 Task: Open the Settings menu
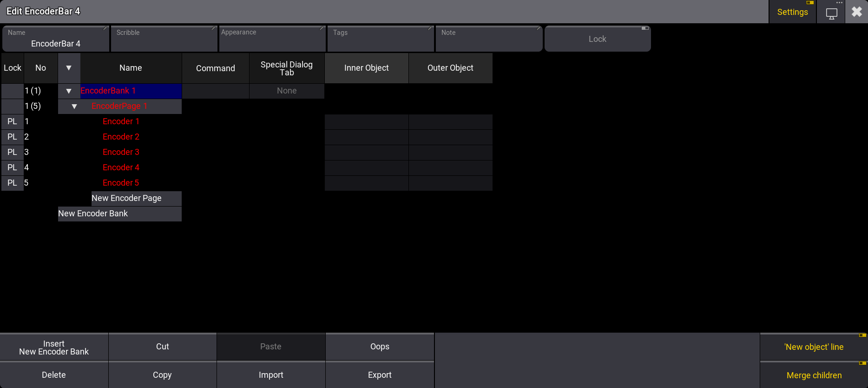coord(792,12)
